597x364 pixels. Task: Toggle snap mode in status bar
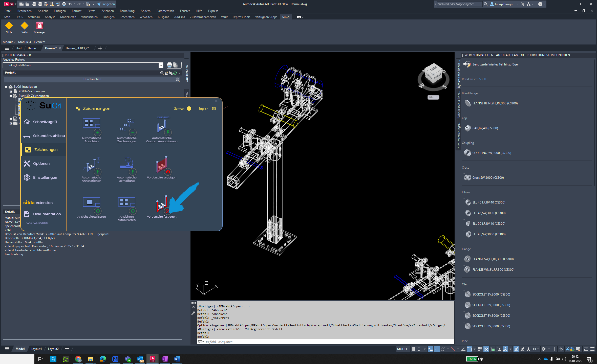point(420,349)
